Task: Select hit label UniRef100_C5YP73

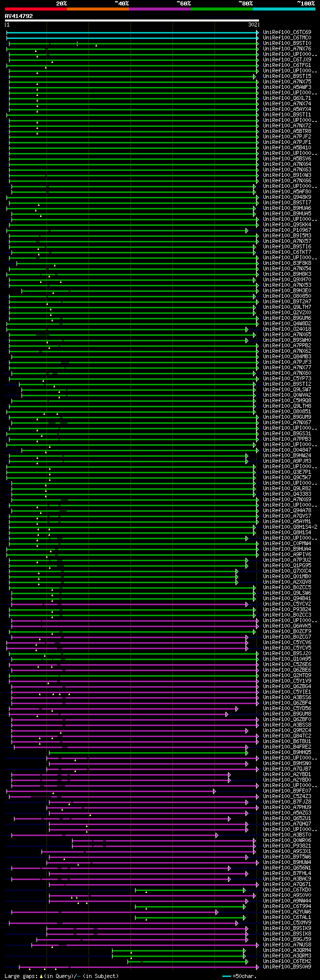Action: pos(287,379)
